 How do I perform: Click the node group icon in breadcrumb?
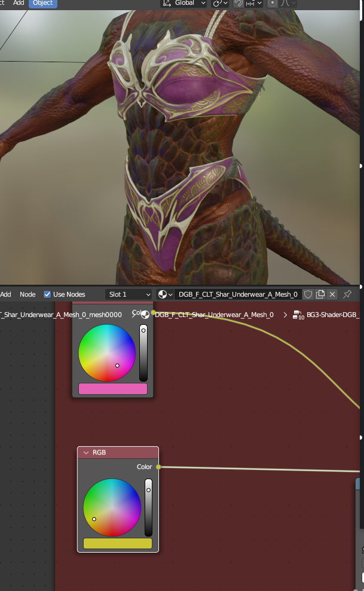click(x=298, y=315)
